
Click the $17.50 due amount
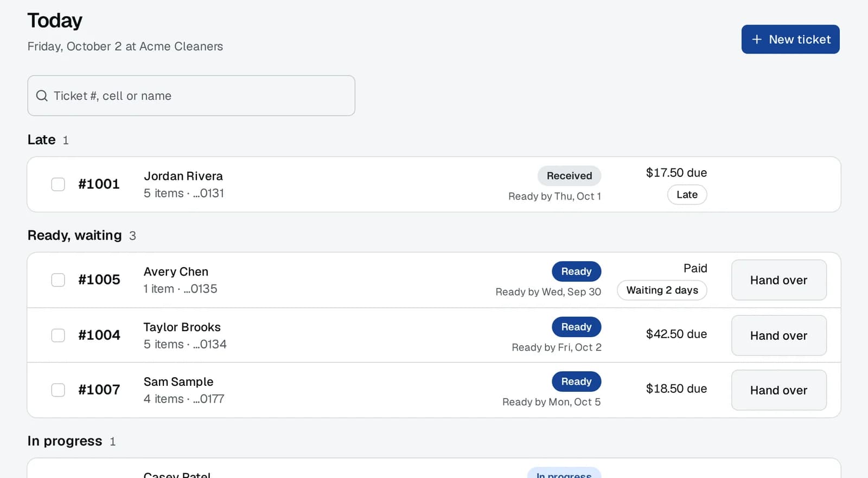coord(676,173)
